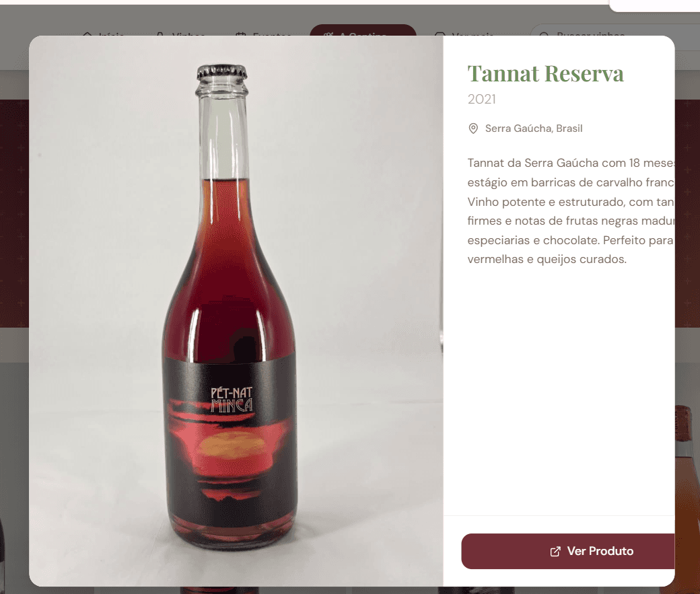Image resolution: width=700 pixels, height=594 pixels.
Task: Select the Tannat Reserva title
Action: tap(545, 73)
